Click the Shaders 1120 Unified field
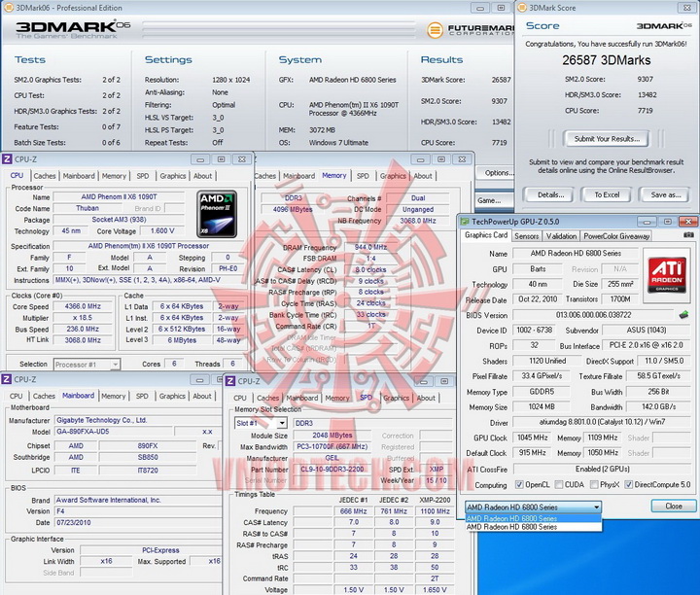The height and width of the screenshot is (595, 700). [x=546, y=361]
